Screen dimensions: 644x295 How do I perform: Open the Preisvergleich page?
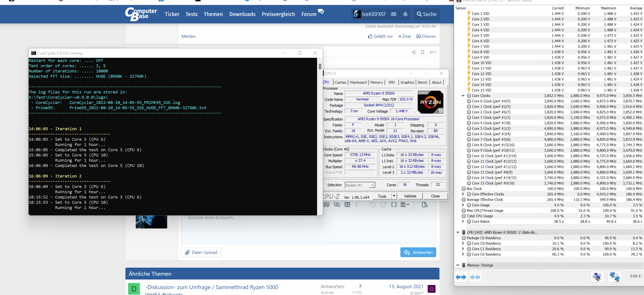tap(278, 14)
